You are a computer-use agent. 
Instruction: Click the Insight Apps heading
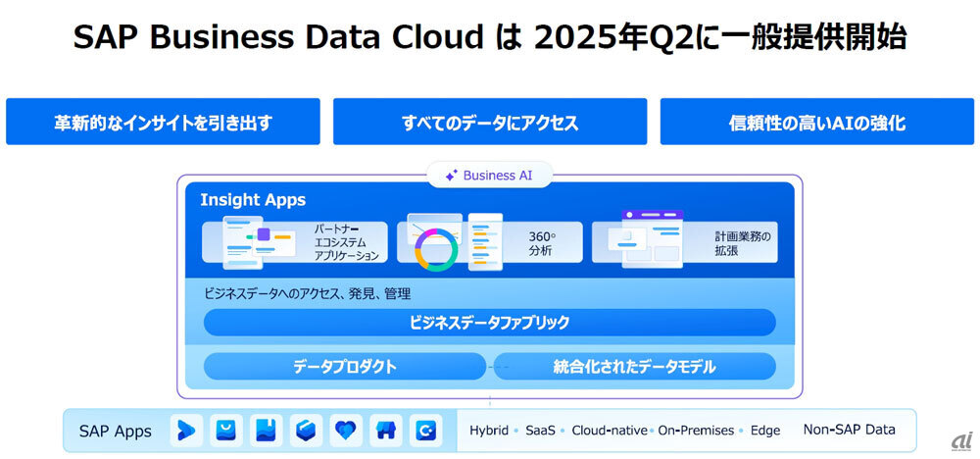(x=253, y=200)
